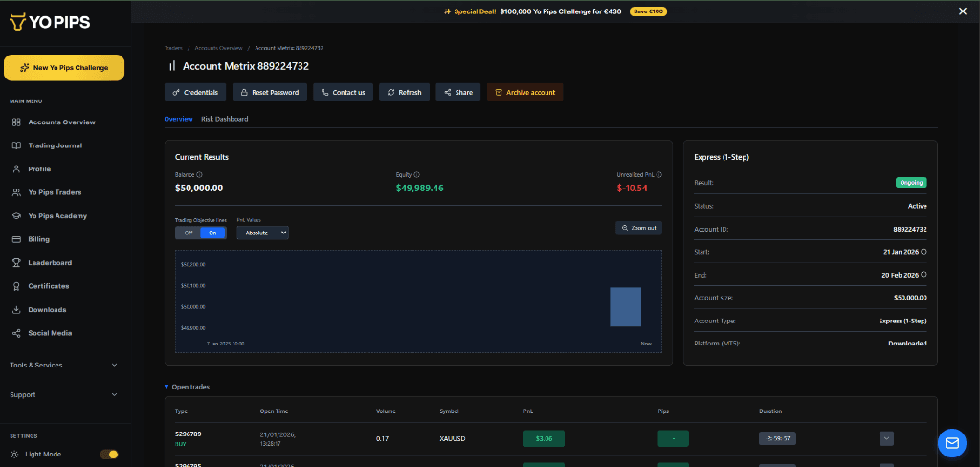This screenshot has width=980, height=467.
Task: Turn Trading Objective lines Off
Action: [188, 233]
